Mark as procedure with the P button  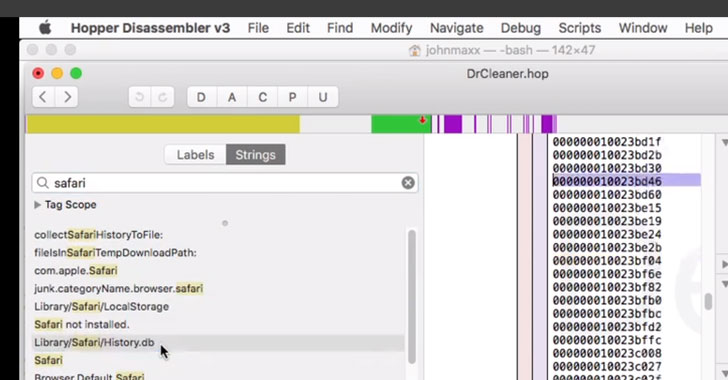[292, 97]
